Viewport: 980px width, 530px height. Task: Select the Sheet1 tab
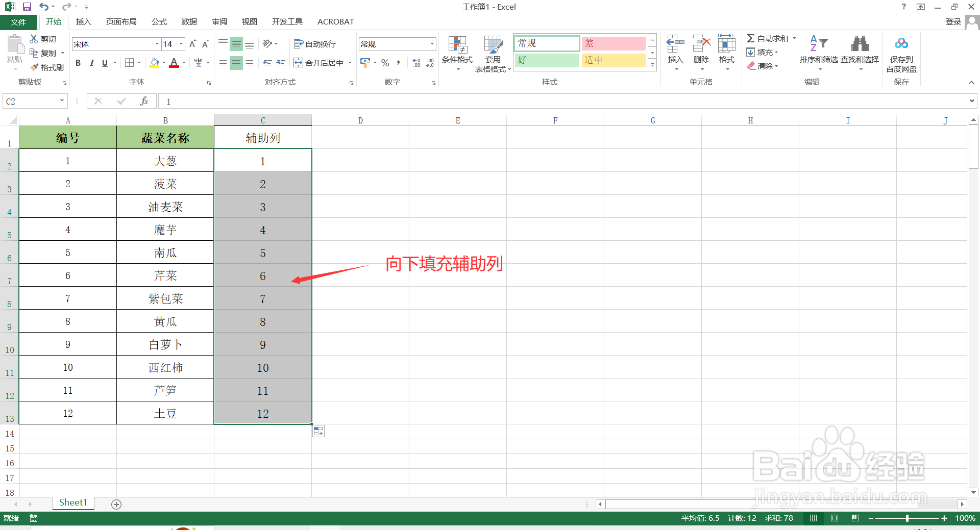[x=73, y=503]
